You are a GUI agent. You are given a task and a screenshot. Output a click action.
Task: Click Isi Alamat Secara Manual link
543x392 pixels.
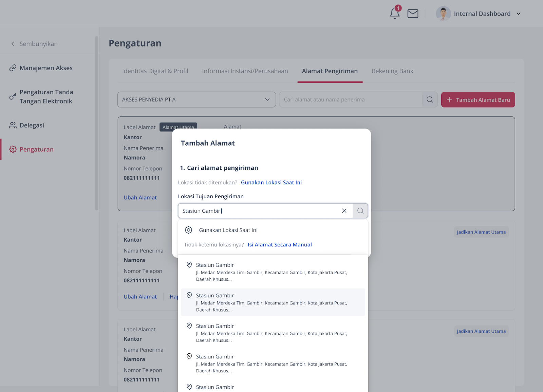point(280,245)
